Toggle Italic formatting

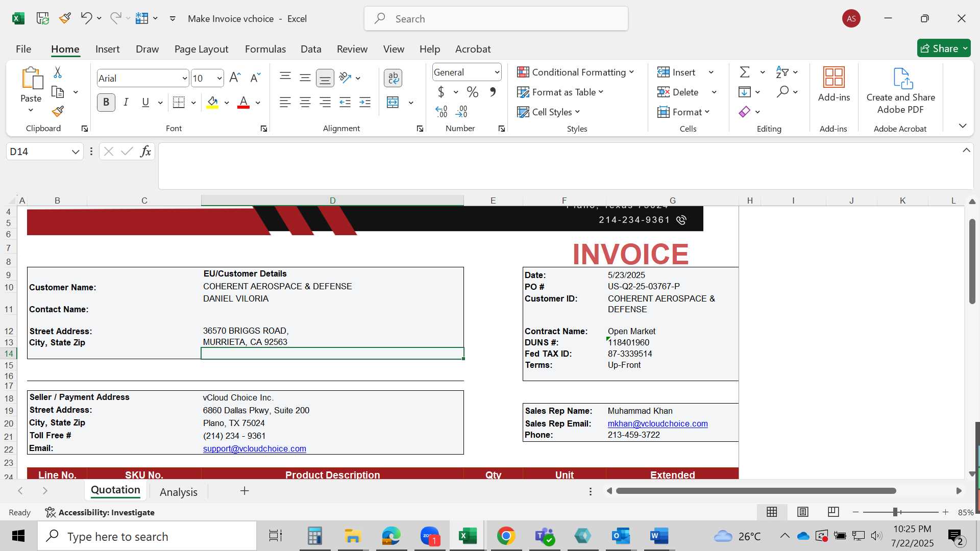(126, 103)
